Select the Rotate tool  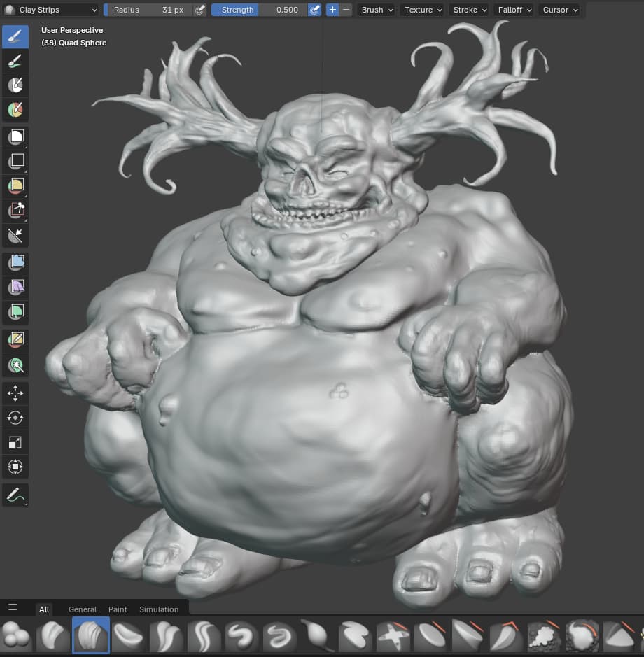pos(15,418)
